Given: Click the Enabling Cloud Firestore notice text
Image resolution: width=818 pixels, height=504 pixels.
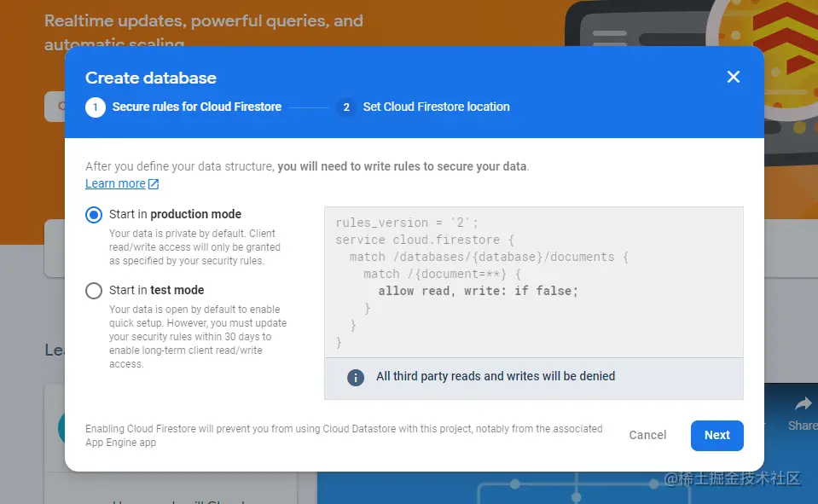Looking at the screenshot, I should 344,436.
